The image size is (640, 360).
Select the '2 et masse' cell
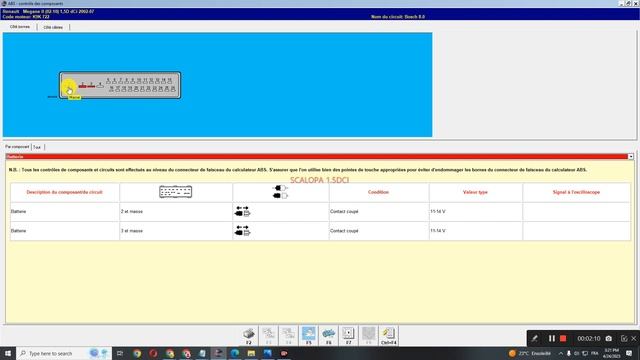[x=176, y=211]
